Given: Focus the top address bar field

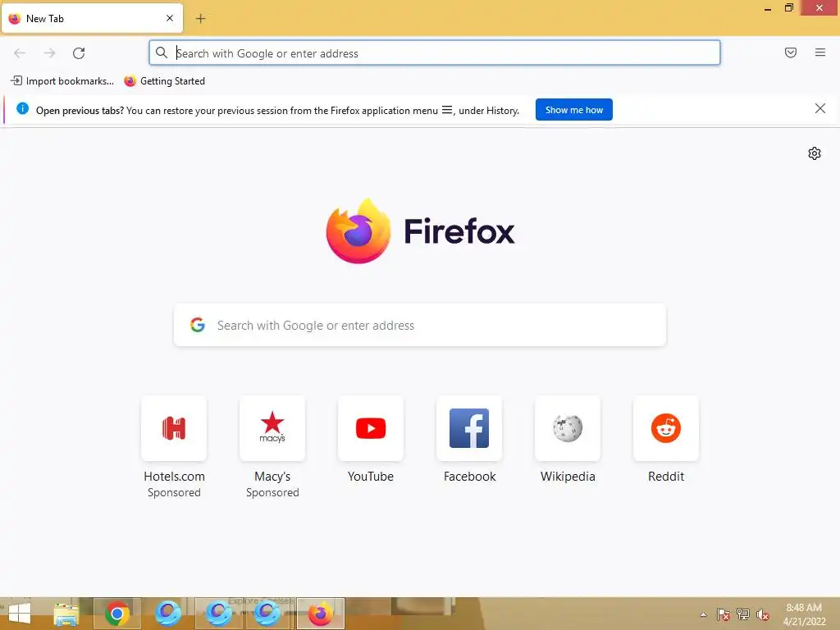Looking at the screenshot, I should pos(435,53).
